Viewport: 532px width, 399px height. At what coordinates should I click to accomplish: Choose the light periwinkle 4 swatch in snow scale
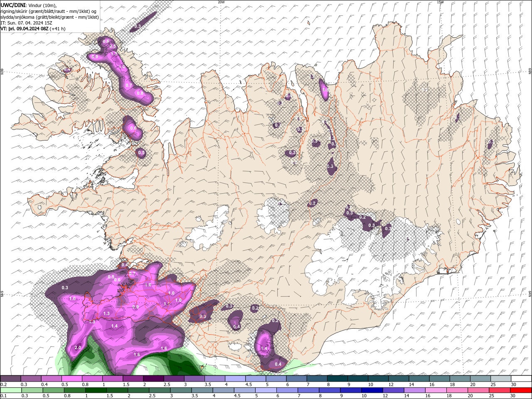[235, 379]
